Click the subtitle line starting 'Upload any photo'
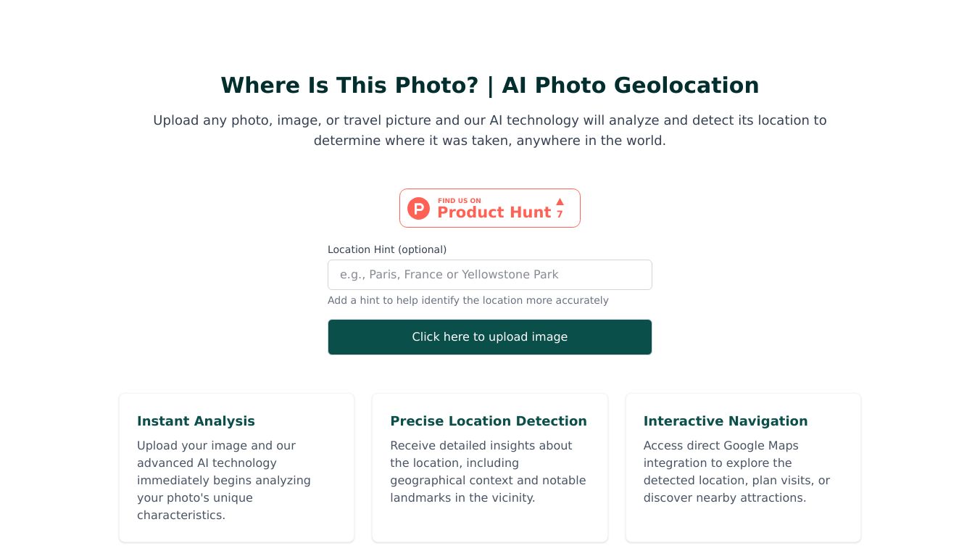The image size is (980, 551). (489, 120)
